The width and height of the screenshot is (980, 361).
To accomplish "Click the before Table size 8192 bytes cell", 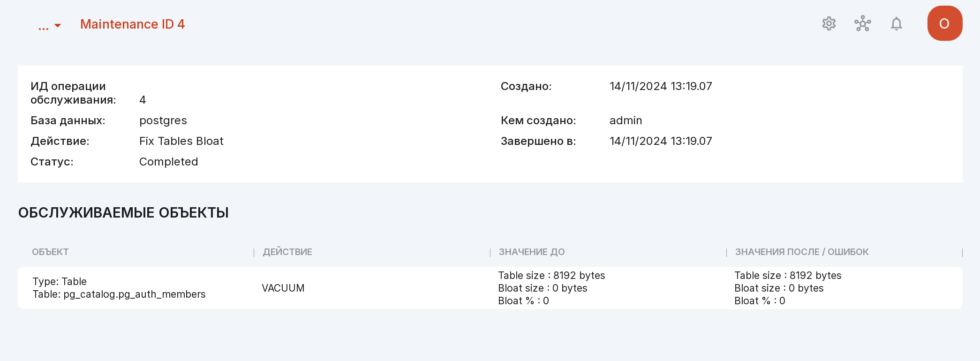I will pyautogui.click(x=551, y=275).
